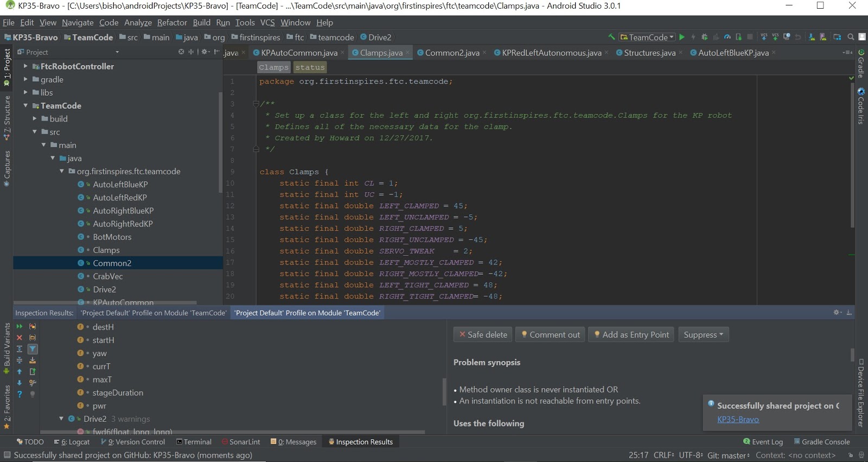This screenshot has height=462, width=868.
Task: Click the Debug app bug icon
Action: [704, 37]
